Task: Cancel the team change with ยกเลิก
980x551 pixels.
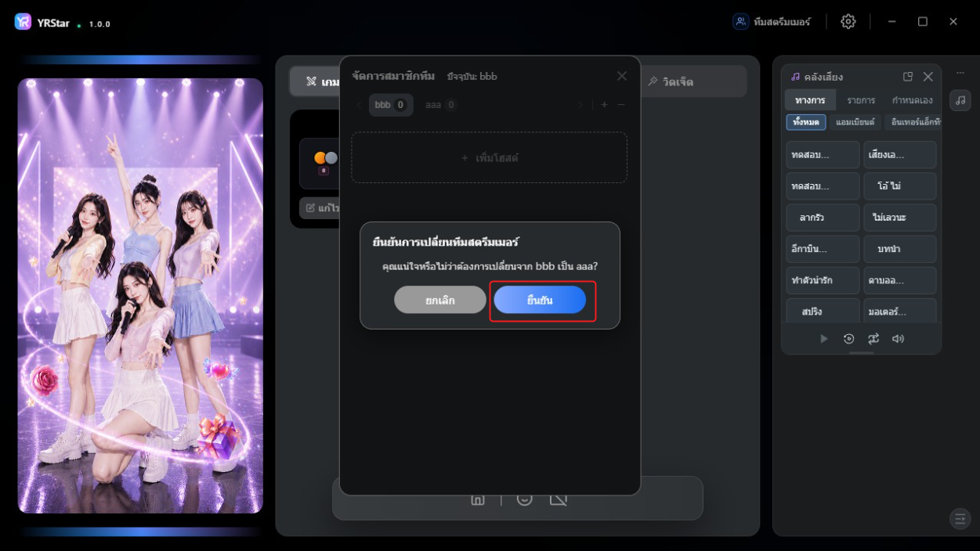Action: coord(440,300)
